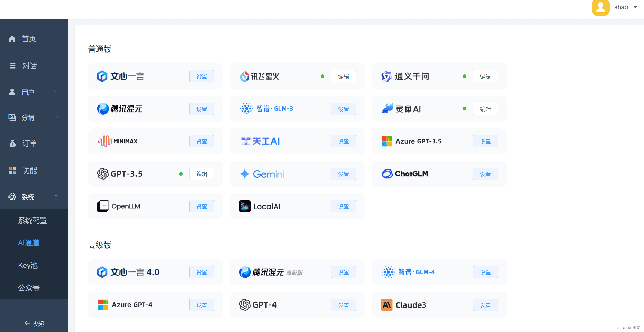The width and height of the screenshot is (644, 332).
Task: Expand the 分销 menu chevron
Action: [56, 117]
